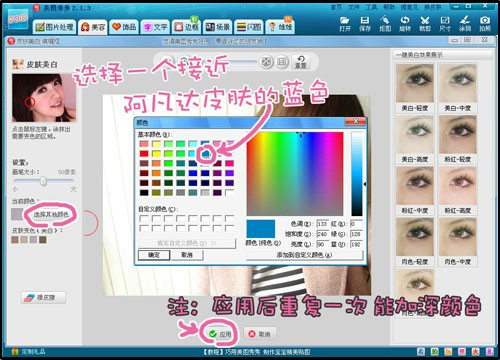Apply the 美白-中度 effect thumbnail
500x360 pixels.
(x=457, y=83)
